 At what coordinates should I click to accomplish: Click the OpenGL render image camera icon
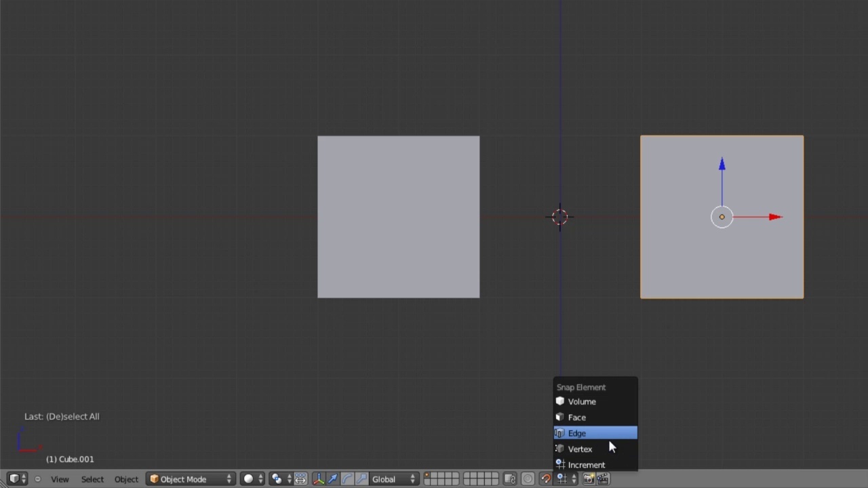tap(588, 479)
